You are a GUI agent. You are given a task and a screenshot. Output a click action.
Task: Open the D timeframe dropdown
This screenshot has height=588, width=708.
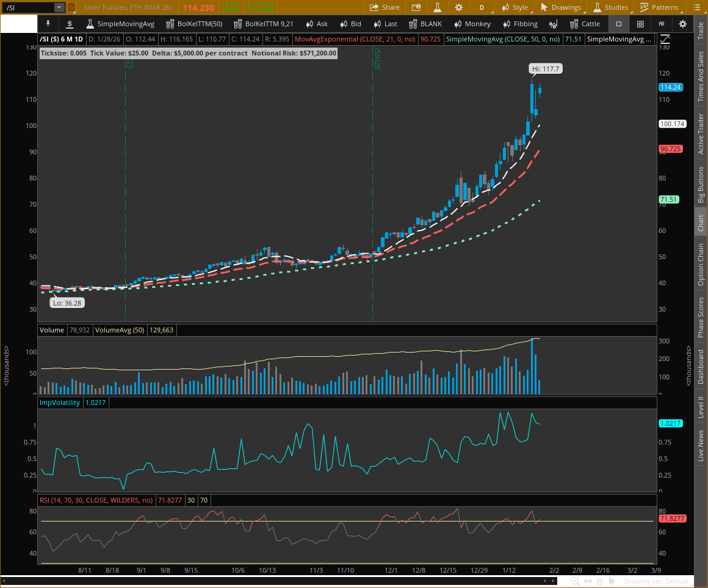[482, 7]
